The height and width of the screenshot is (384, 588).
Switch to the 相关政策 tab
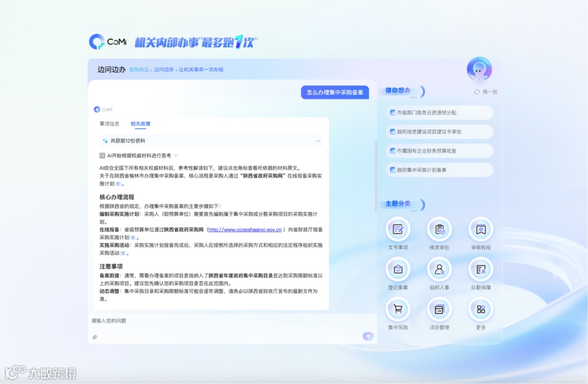click(x=140, y=123)
